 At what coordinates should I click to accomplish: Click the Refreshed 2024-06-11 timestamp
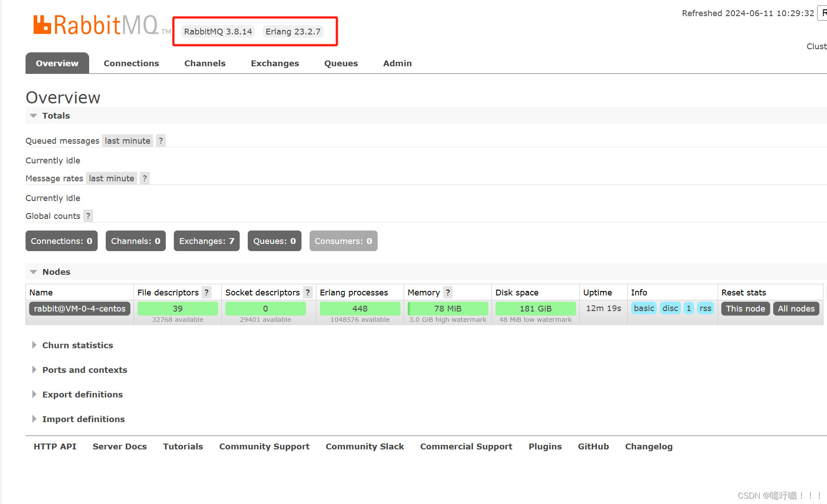coord(748,13)
